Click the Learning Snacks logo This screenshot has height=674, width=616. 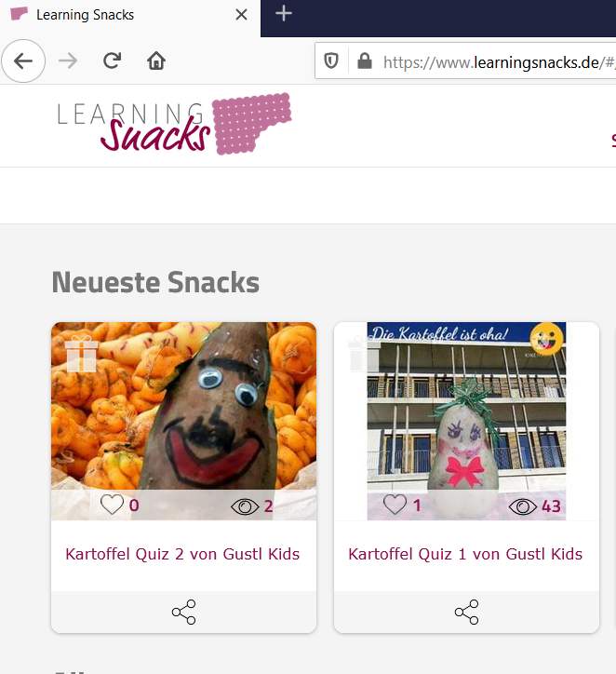[174, 124]
